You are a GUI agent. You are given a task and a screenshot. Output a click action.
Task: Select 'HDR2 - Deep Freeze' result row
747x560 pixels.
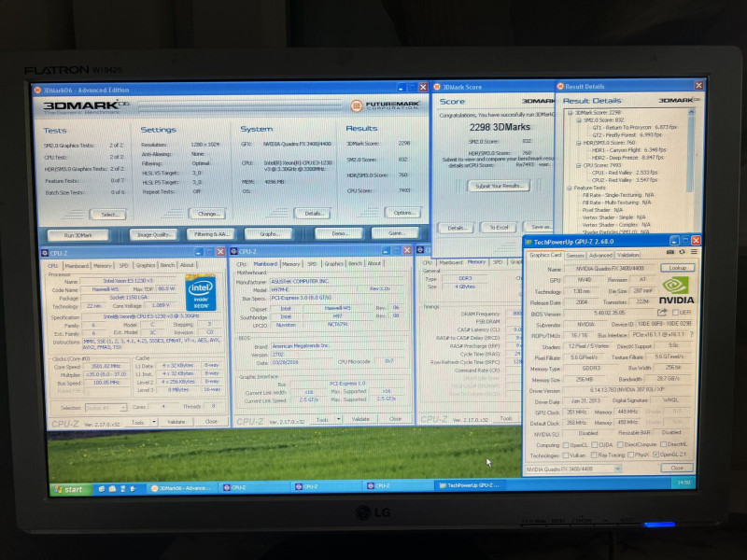click(627, 158)
